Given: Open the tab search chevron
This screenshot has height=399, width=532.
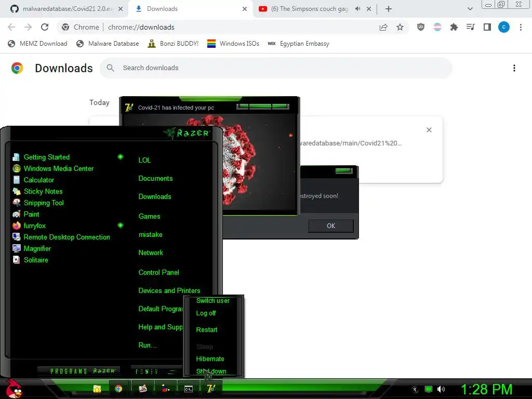Looking at the screenshot, I should [470, 9].
